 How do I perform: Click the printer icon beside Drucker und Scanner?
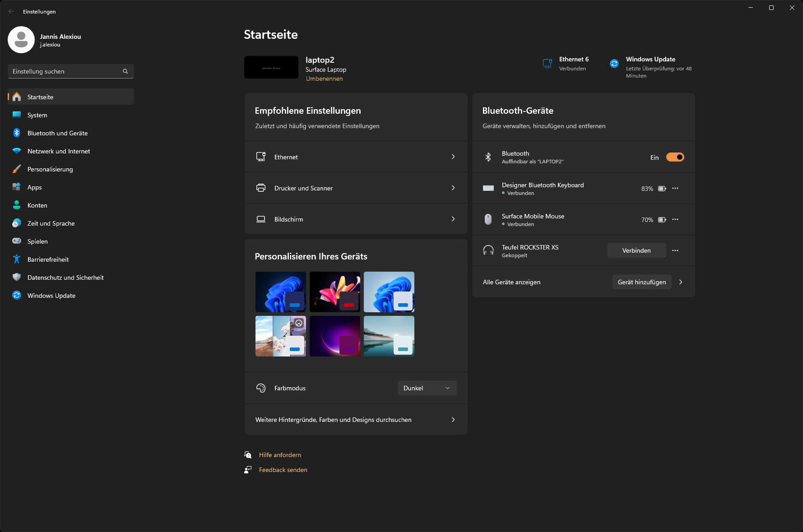coord(261,188)
